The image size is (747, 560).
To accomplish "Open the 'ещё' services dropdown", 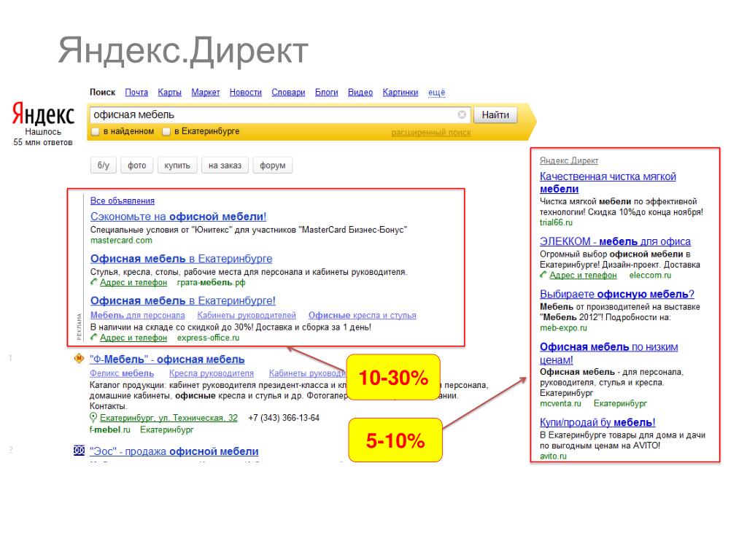I will click(x=436, y=93).
